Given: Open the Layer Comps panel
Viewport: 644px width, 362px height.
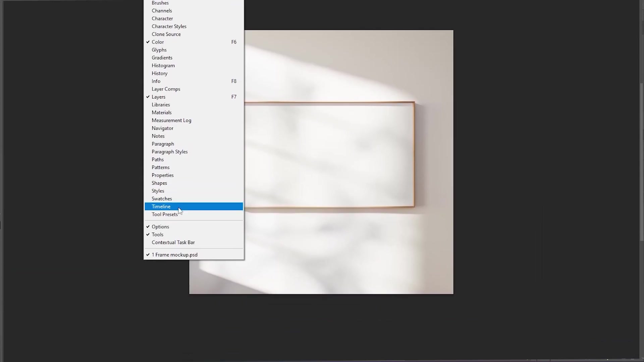Looking at the screenshot, I should click(x=166, y=89).
